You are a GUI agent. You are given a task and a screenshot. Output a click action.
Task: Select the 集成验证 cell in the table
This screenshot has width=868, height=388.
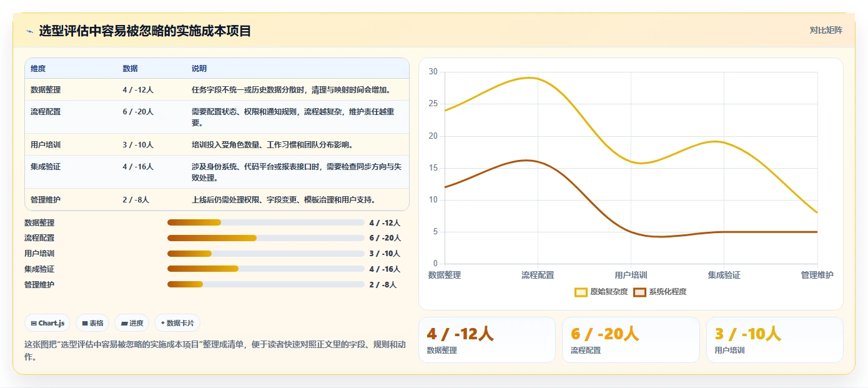tap(46, 167)
